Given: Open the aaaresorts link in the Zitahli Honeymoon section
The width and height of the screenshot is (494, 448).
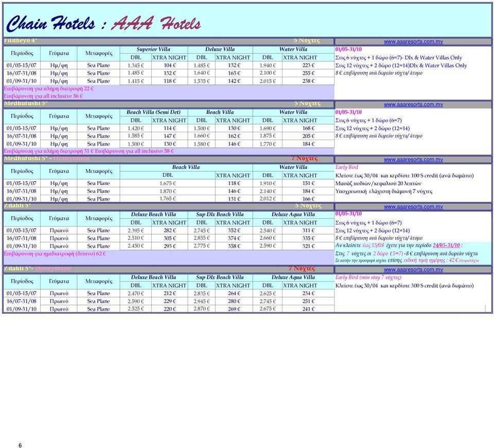Looking at the screenshot, I should (413, 269).
